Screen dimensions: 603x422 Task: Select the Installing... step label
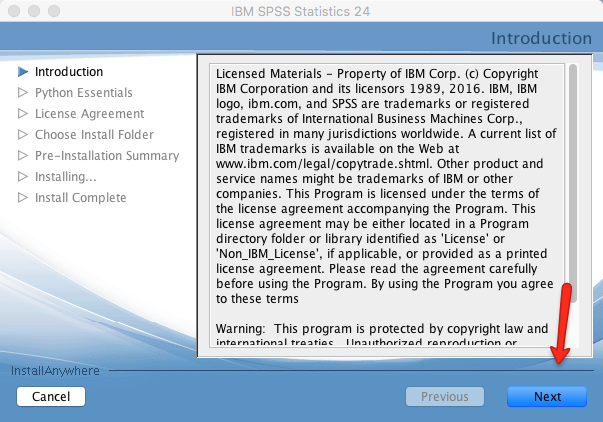pyautogui.click(x=66, y=177)
